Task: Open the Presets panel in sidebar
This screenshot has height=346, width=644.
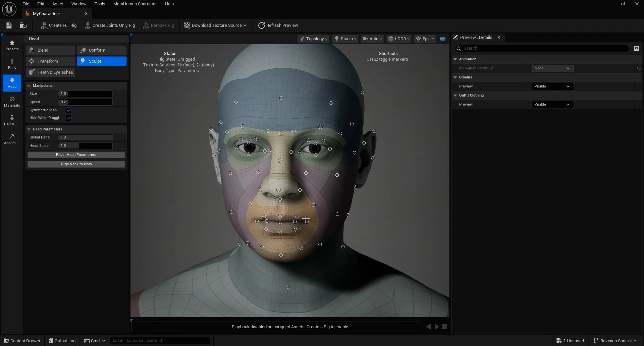Action: (x=12, y=45)
